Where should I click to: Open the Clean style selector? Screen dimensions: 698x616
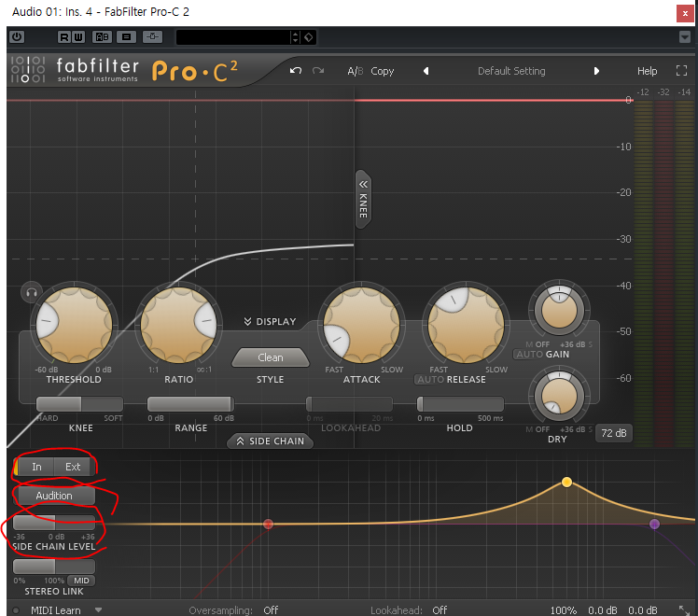point(271,357)
